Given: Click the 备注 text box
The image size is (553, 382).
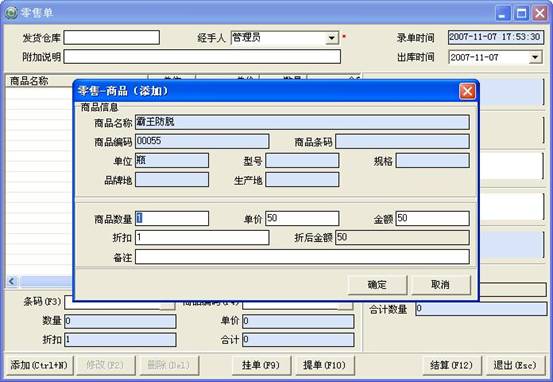Looking at the screenshot, I should tap(302, 257).
